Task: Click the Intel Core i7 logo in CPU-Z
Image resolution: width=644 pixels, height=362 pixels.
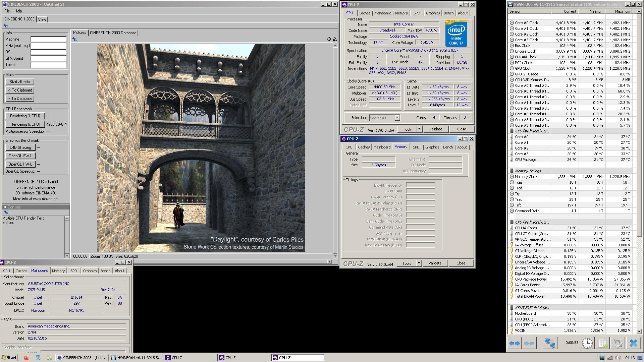Action: (456, 33)
